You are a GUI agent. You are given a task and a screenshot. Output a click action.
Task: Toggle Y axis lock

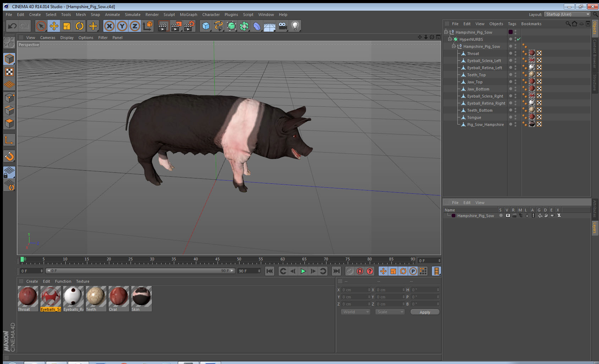click(122, 26)
